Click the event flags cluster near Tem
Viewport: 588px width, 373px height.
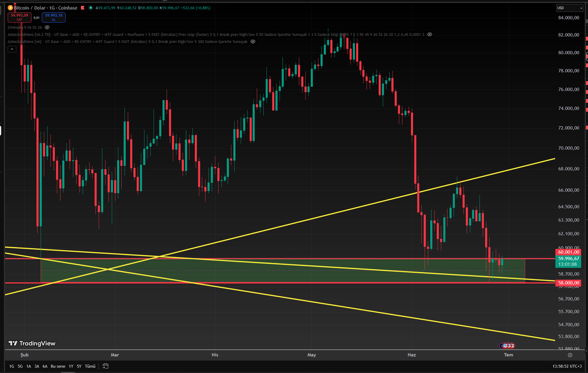507,346
